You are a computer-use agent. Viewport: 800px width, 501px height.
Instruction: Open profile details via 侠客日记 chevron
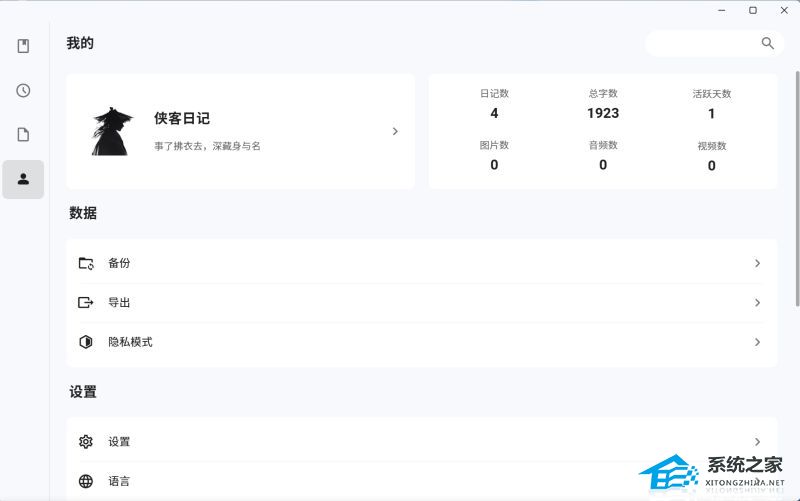point(395,131)
